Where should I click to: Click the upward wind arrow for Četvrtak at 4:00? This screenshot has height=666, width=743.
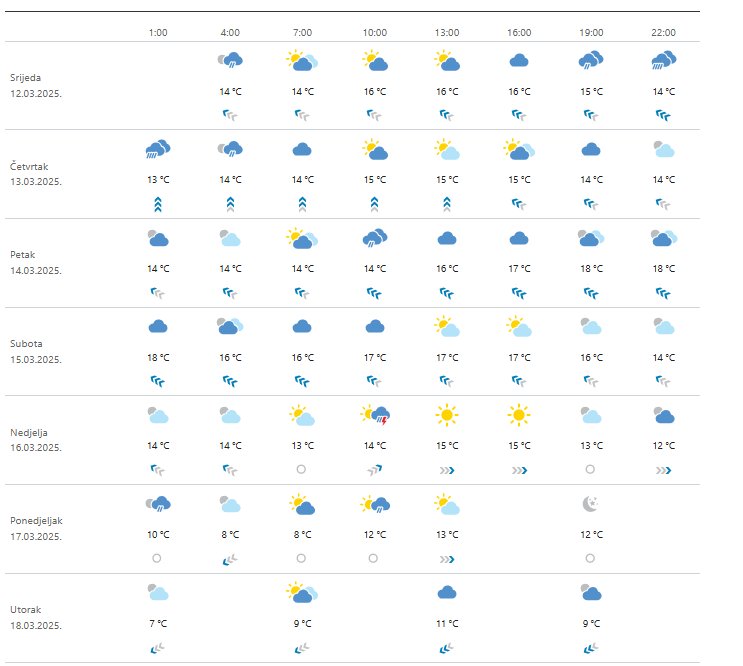point(230,203)
